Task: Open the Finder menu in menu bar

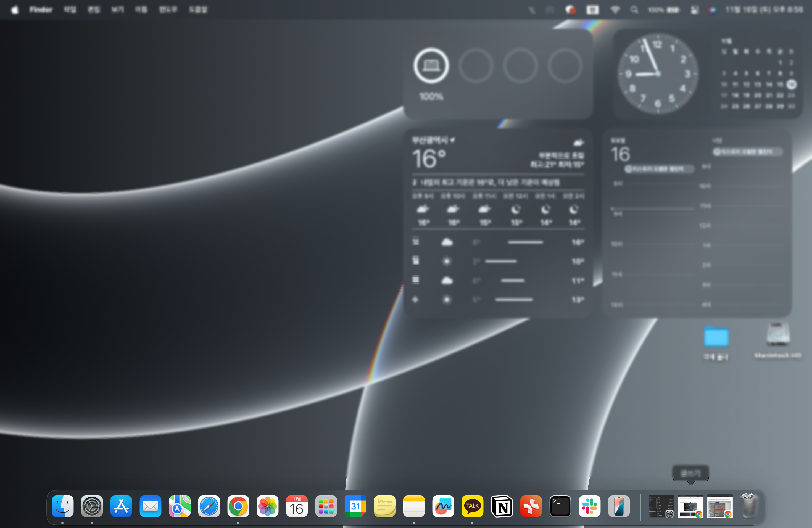Action: (41, 10)
